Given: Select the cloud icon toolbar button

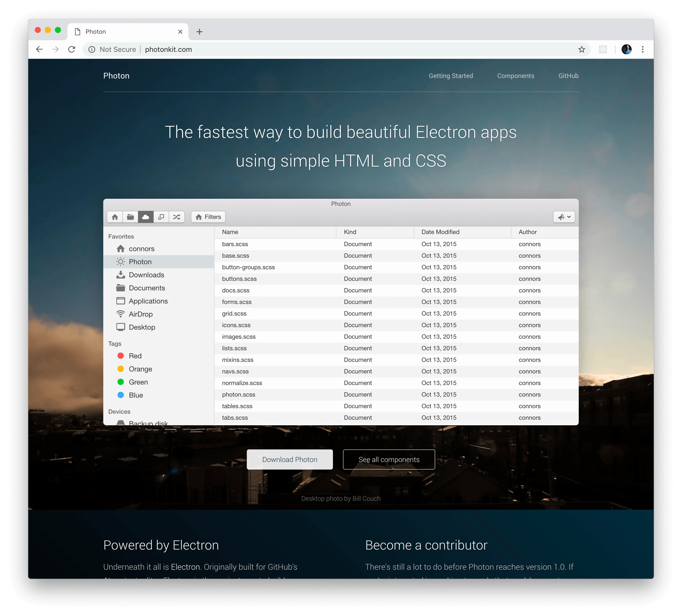Looking at the screenshot, I should 146,217.
